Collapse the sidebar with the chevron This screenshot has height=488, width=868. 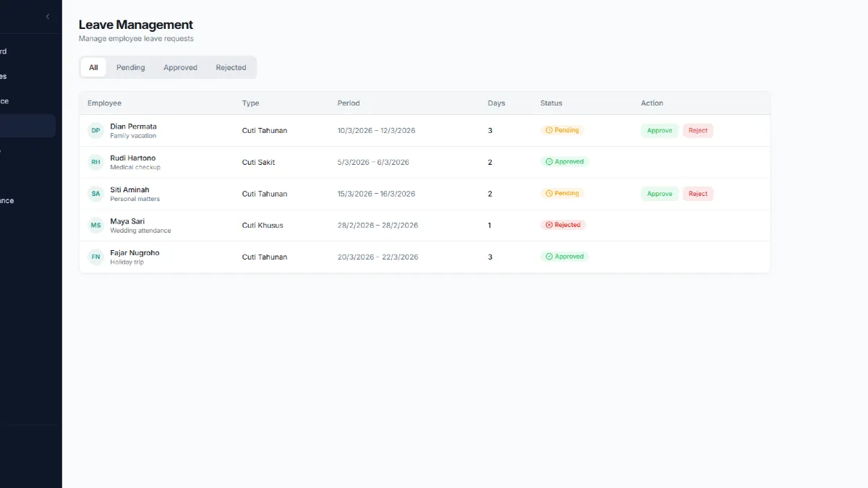(x=48, y=17)
